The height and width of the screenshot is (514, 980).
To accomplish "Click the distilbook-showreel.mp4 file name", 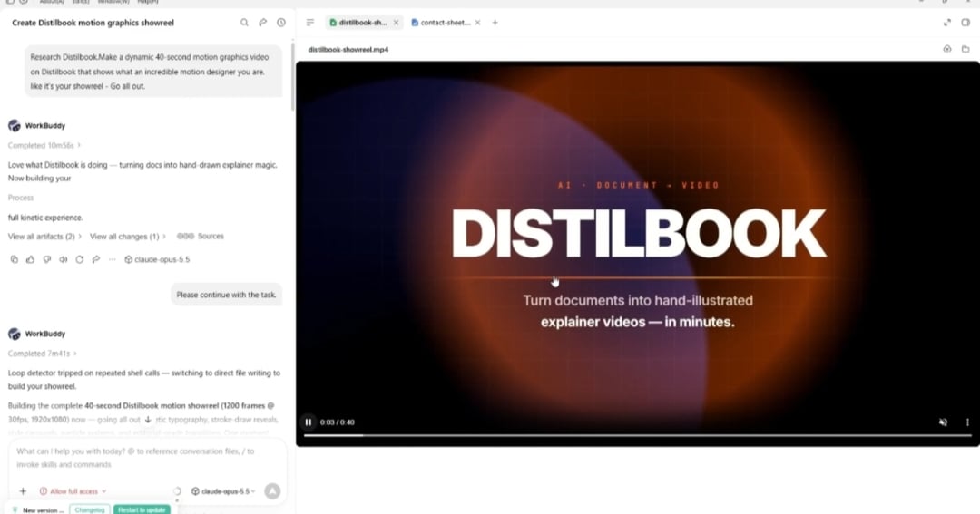I will point(348,49).
